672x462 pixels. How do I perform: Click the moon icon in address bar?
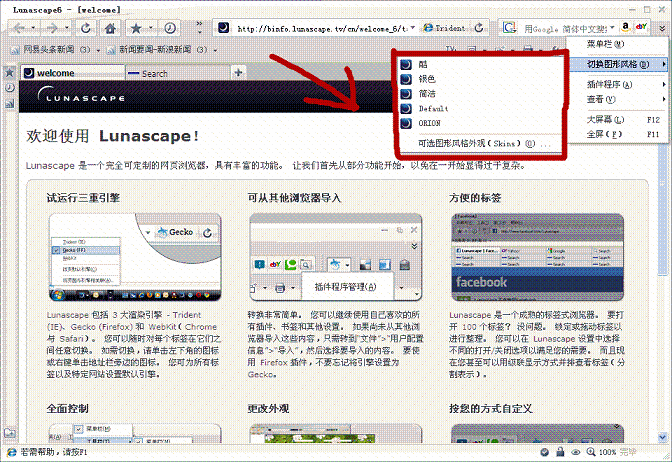tap(223, 28)
